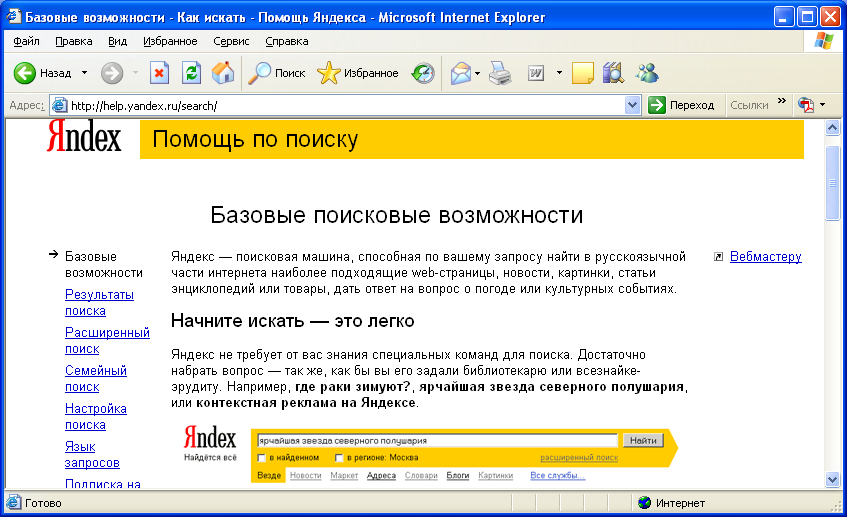Click the Windows flag logo throbber
Image resolution: width=847 pixels, height=517 pixels.
(823, 41)
